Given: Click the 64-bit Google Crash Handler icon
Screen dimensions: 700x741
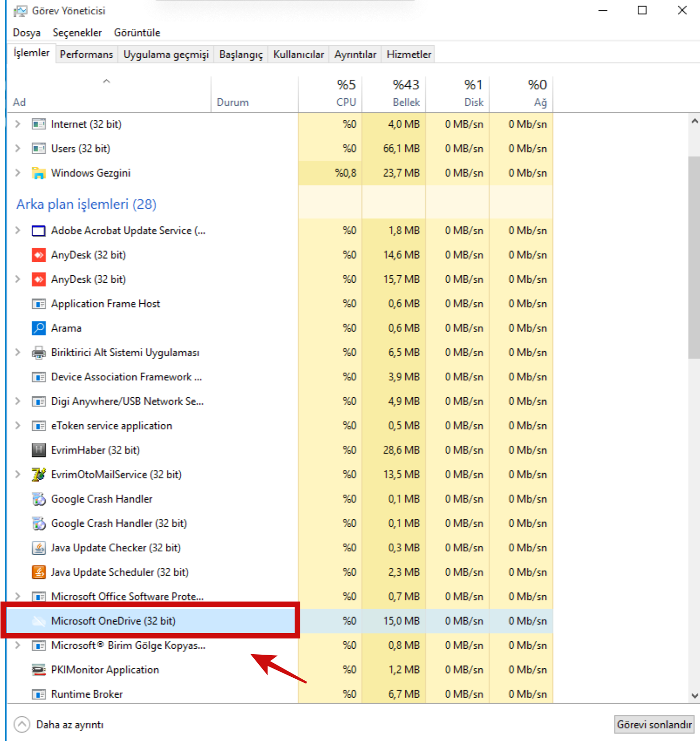Looking at the screenshot, I should [39, 499].
